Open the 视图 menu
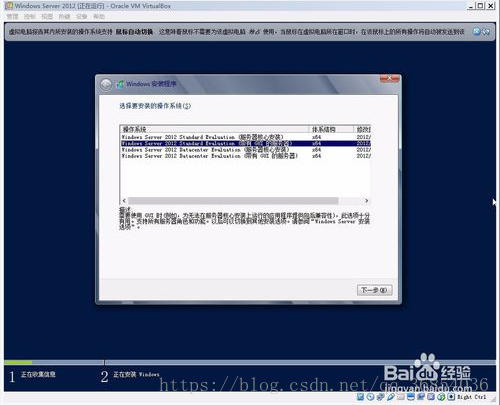The width and height of the screenshot is (500, 405). coord(47,16)
